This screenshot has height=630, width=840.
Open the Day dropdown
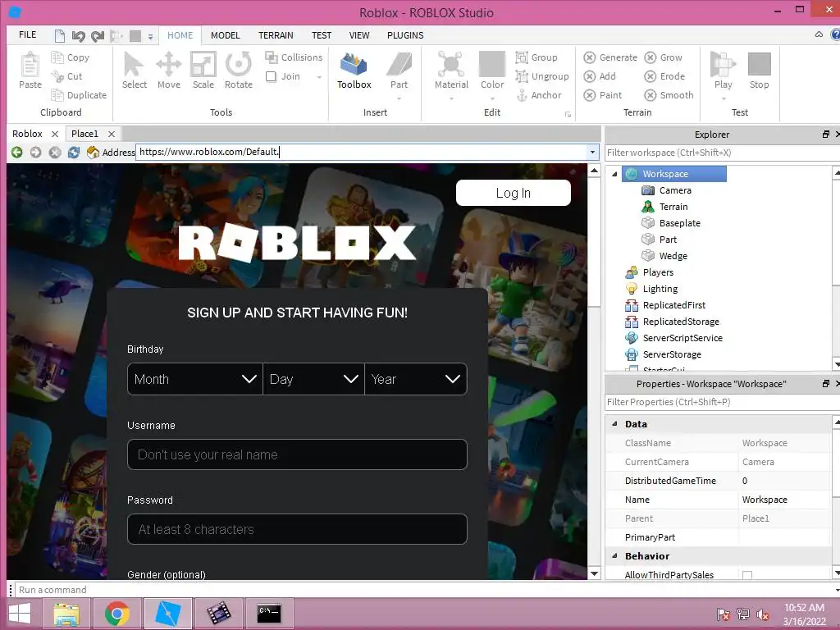coord(314,379)
